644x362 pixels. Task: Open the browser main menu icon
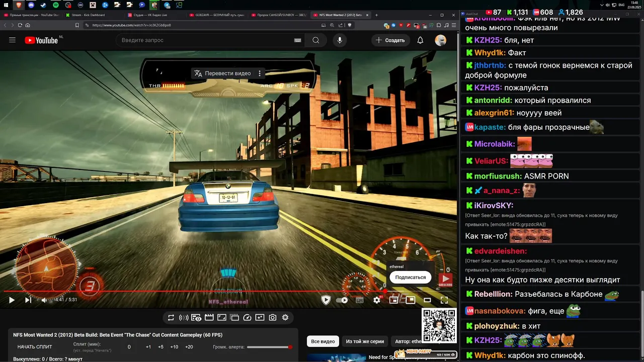pos(455,25)
